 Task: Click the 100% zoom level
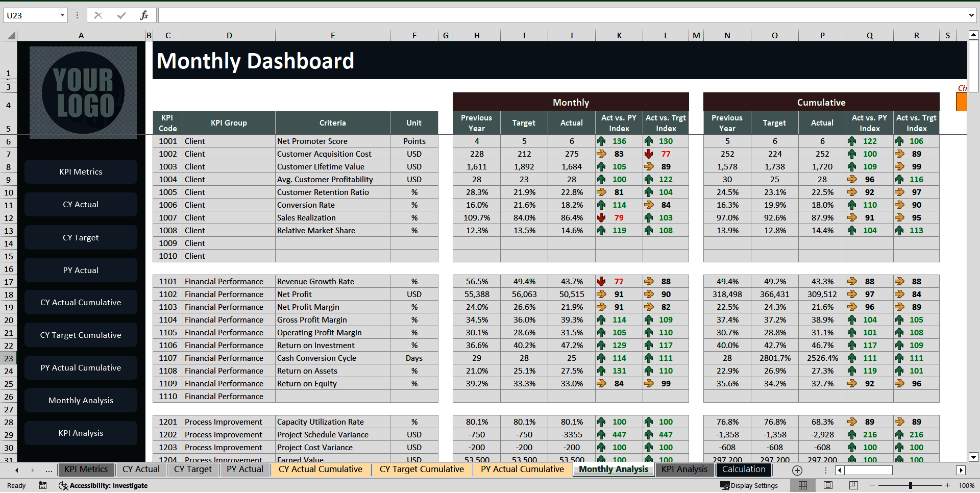pos(966,485)
